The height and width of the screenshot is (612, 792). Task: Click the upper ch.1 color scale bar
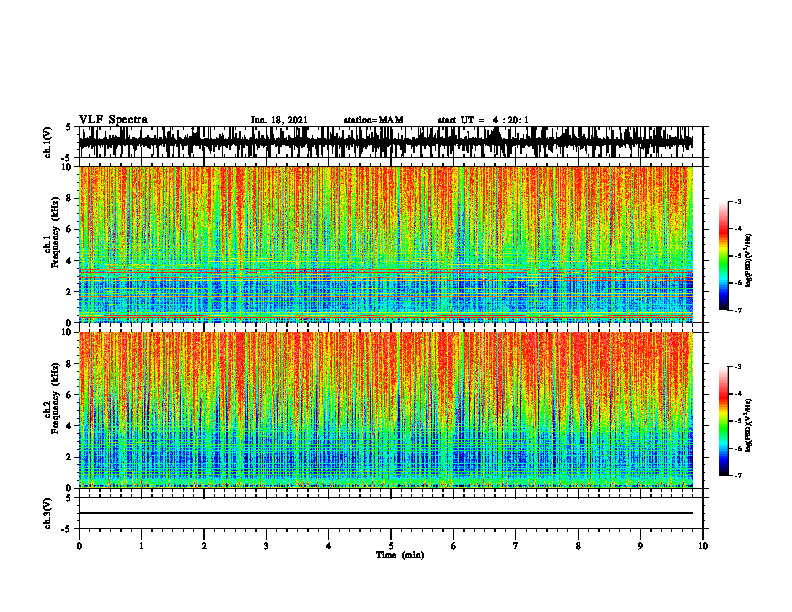click(x=723, y=256)
